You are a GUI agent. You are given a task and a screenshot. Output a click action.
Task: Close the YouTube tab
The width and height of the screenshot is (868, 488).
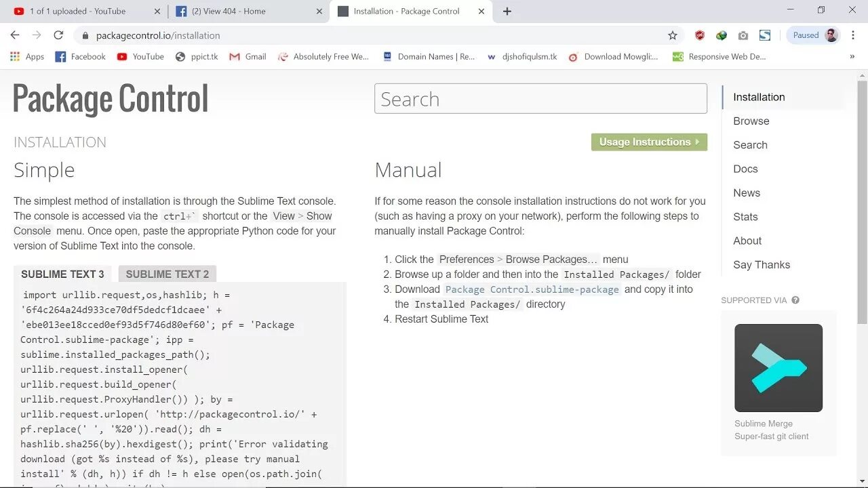click(x=157, y=12)
